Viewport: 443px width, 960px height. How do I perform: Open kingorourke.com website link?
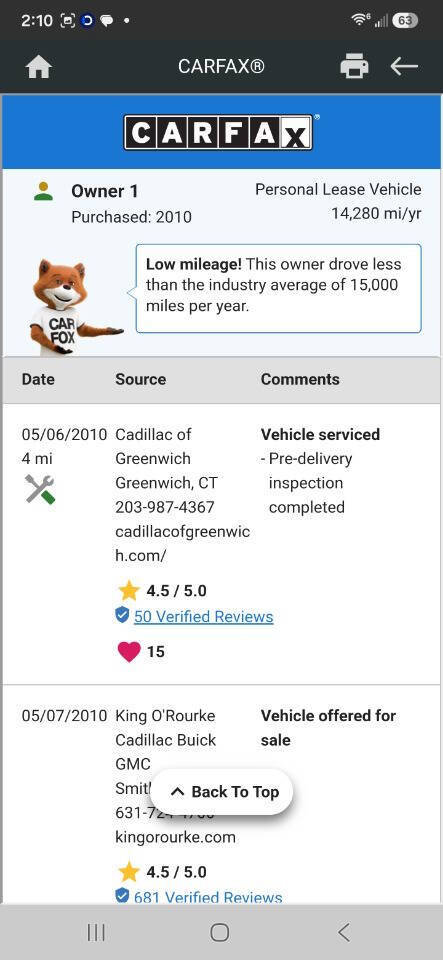(175, 837)
